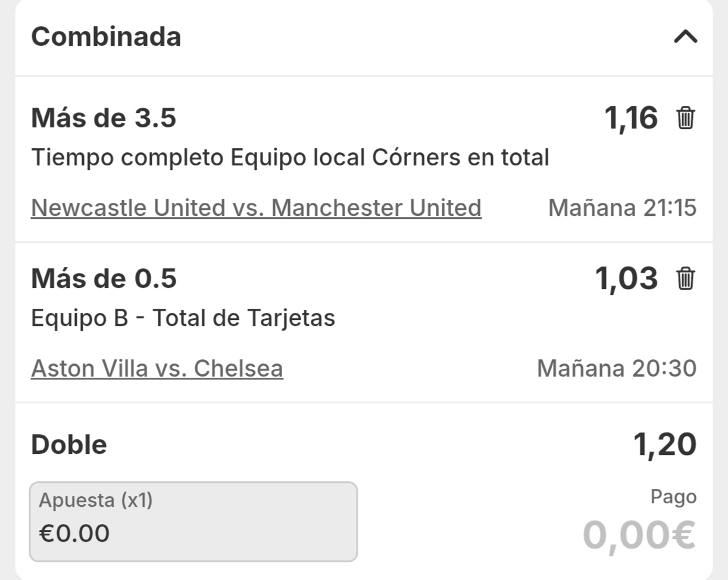Click the Equipo B Total de Tarjetas text

[x=183, y=318]
